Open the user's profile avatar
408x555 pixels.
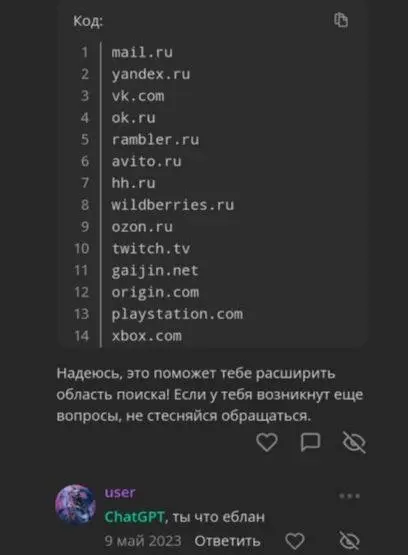75,504
